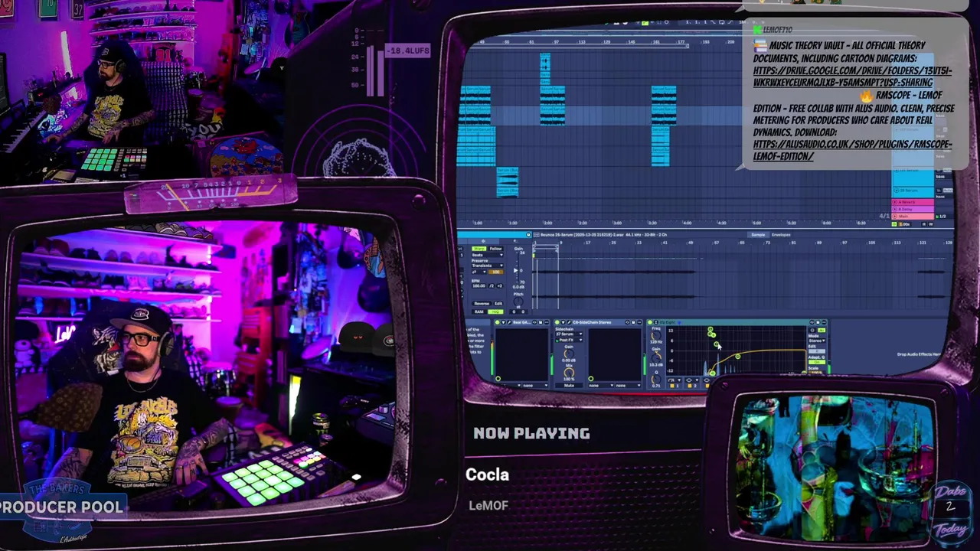The width and height of the screenshot is (980, 551).
Task: Click save preset icon on EQ Eight
Action: pos(818,322)
